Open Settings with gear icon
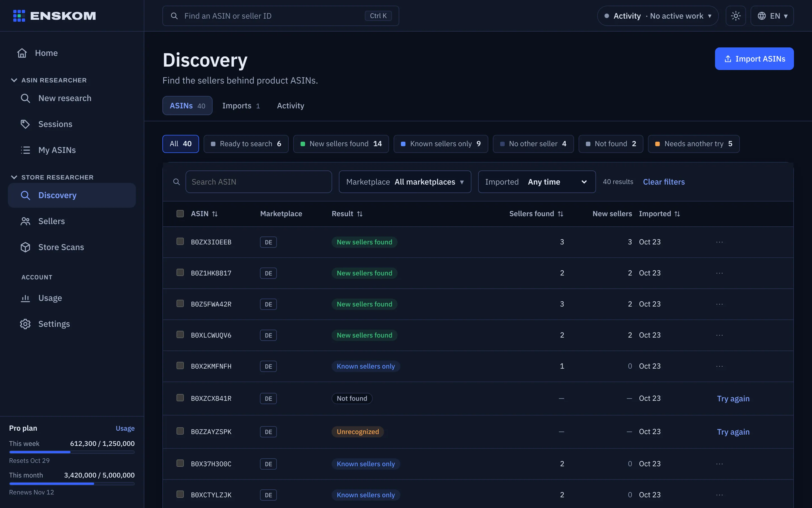 click(x=54, y=324)
